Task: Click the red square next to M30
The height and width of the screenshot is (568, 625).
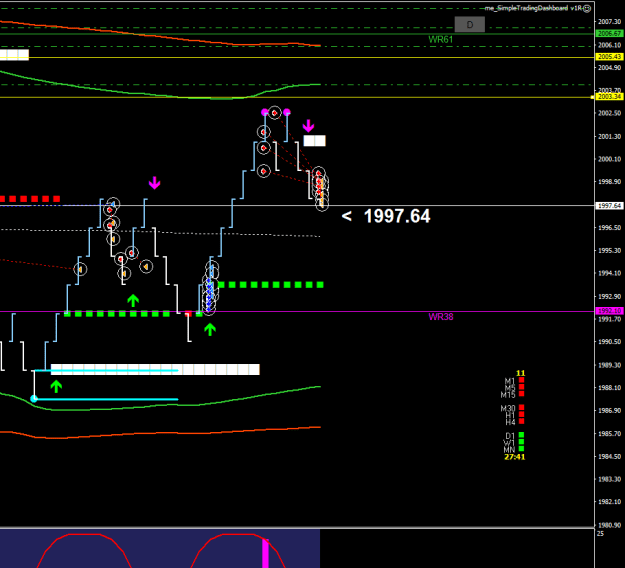Action: coord(521,407)
